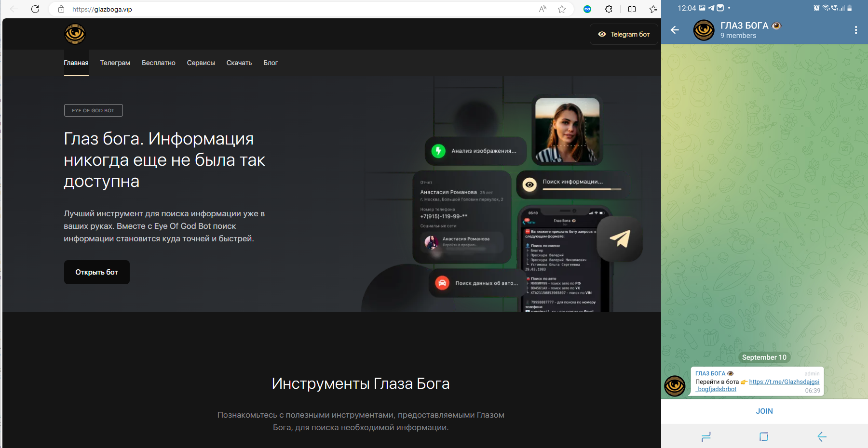Open the Сервисы menu item
The width and height of the screenshot is (868, 448).
coord(201,63)
